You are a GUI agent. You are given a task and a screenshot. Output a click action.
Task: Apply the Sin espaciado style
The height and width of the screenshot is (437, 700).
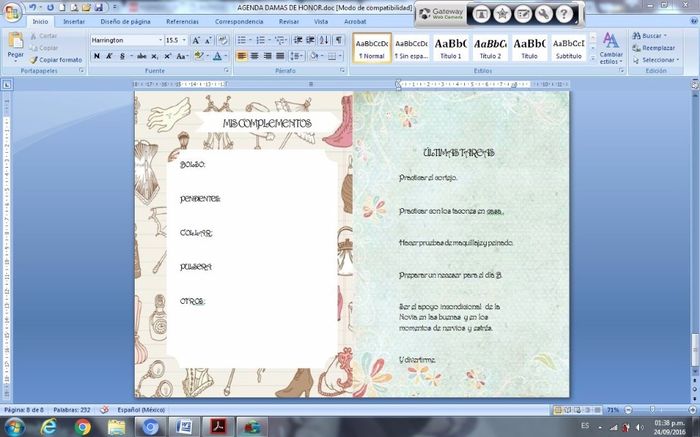coord(411,47)
